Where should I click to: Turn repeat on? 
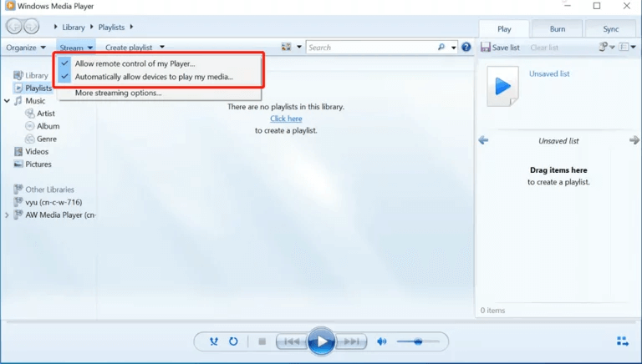233,341
